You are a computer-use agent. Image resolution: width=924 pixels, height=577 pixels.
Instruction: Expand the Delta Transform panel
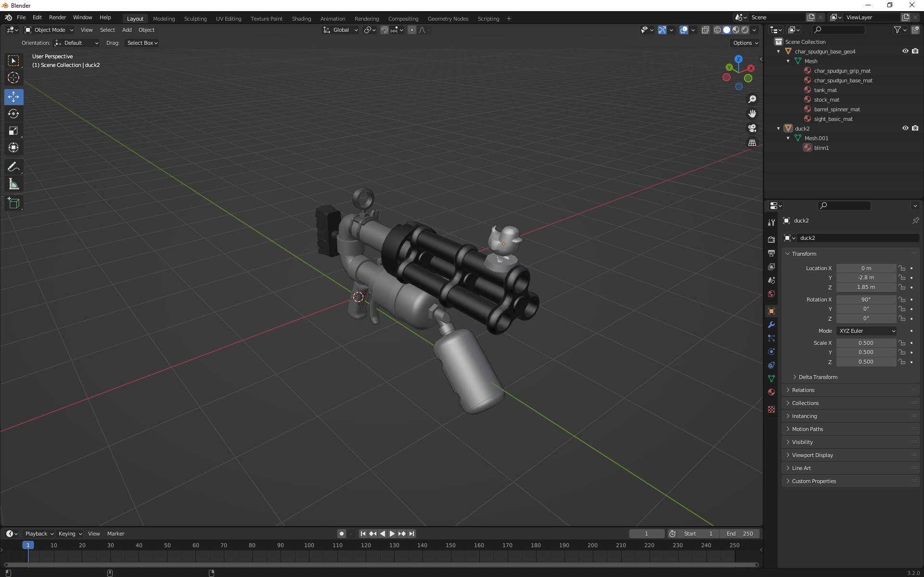coord(818,377)
